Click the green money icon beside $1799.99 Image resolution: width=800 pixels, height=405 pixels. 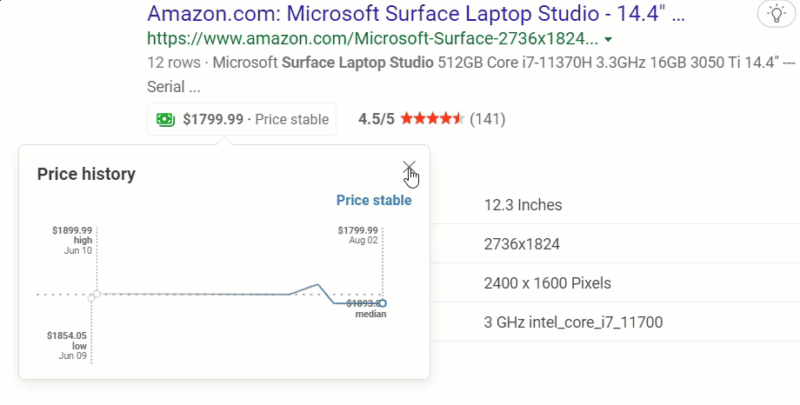point(164,120)
